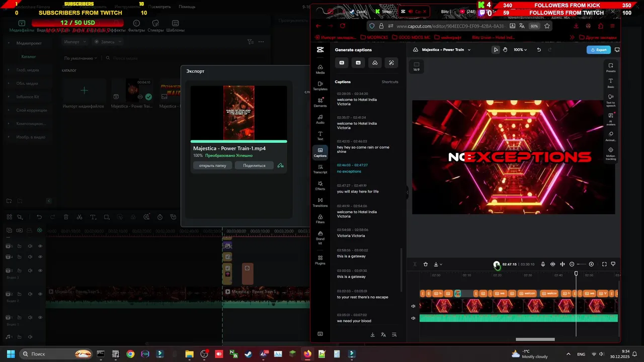Open the Audio panel in CapCut sidebar
The image size is (644, 362).
click(320, 119)
